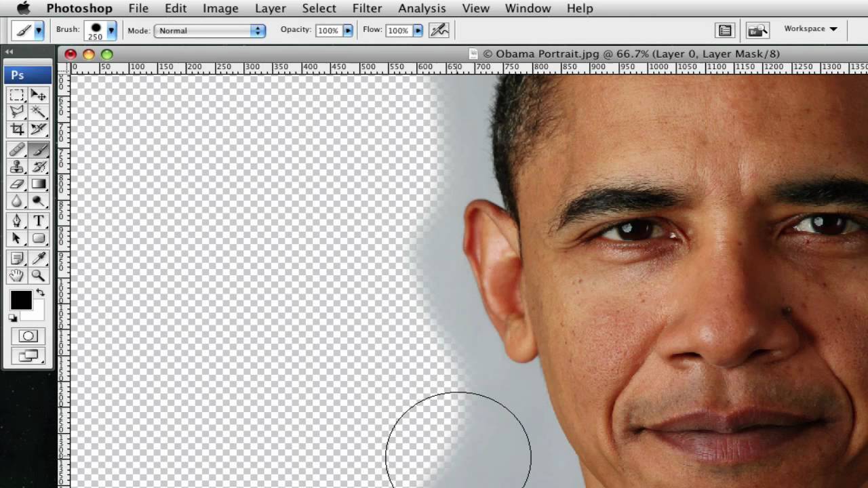Image resolution: width=868 pixels, height=488 pixels.
Task: Open the Apple menu
Action: (22, 8)
